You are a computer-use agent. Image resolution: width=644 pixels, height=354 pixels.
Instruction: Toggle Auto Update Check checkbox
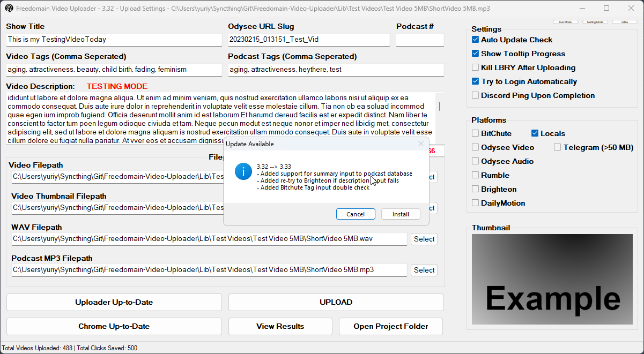475,40
